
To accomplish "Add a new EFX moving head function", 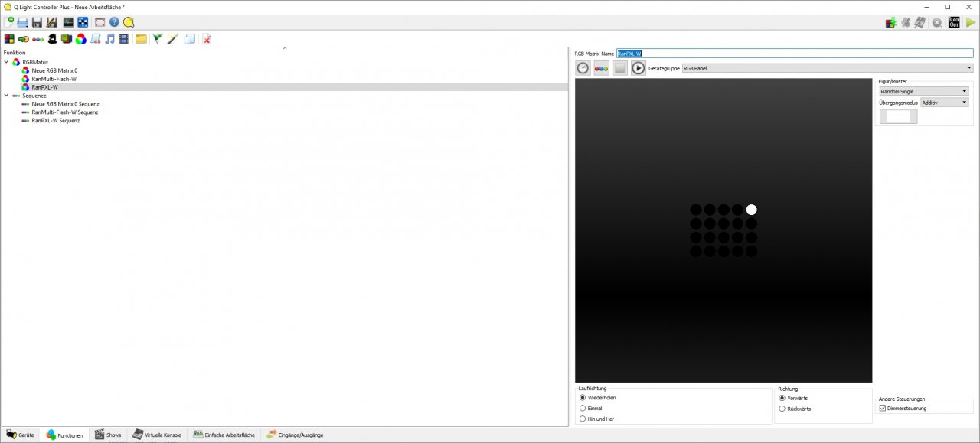I will point(52,39).
